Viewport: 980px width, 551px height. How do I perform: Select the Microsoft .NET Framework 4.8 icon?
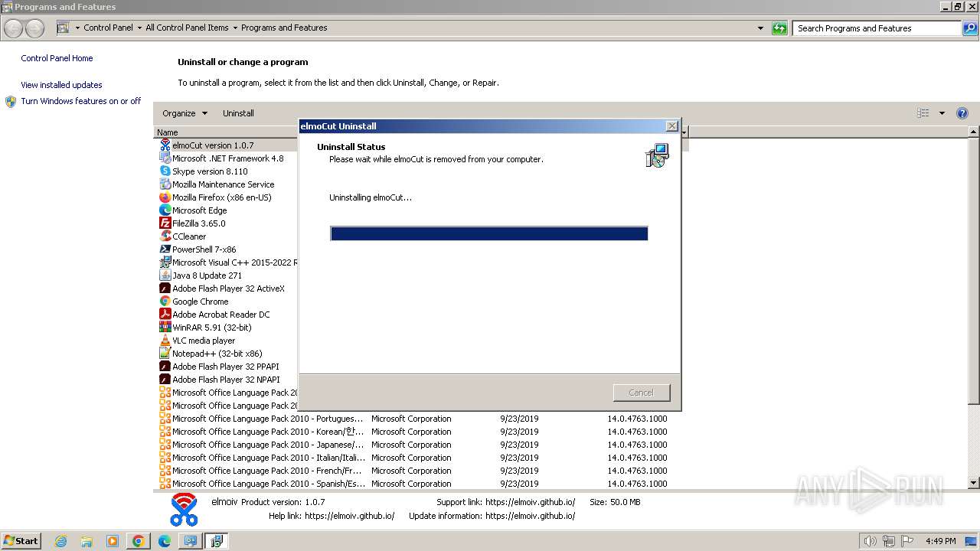[x=165, y=158]
